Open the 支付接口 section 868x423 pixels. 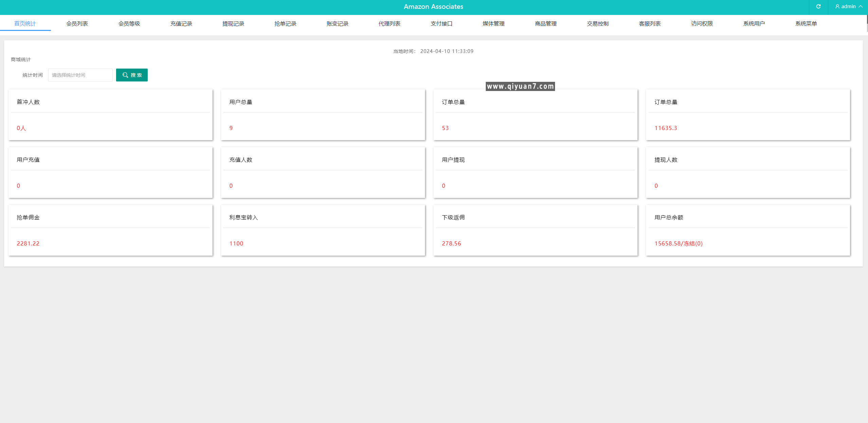click(441, 23)
